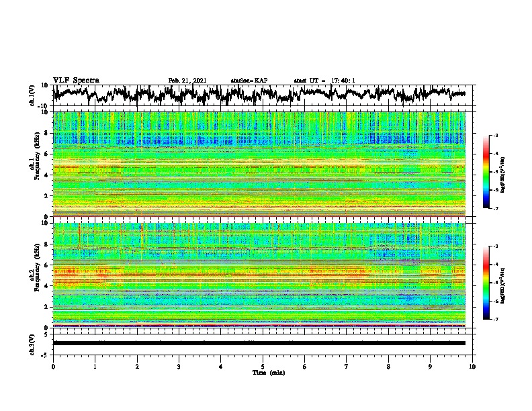Viewport: 532px width, 411px height.
Task: Click time axis tick label "8"
Action: [x=388, y=367]
